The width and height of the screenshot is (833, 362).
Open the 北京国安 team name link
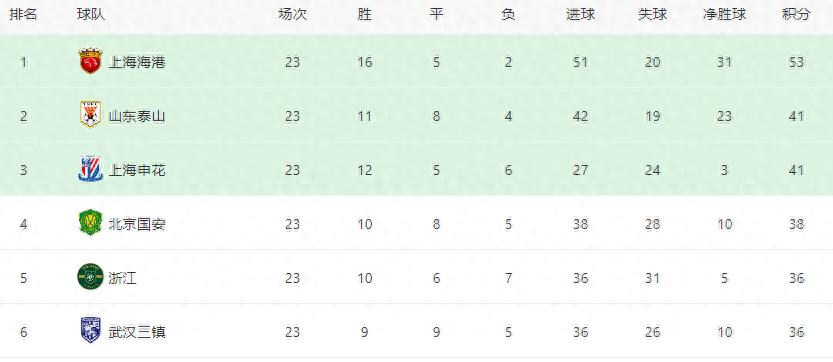click(137, 224)
